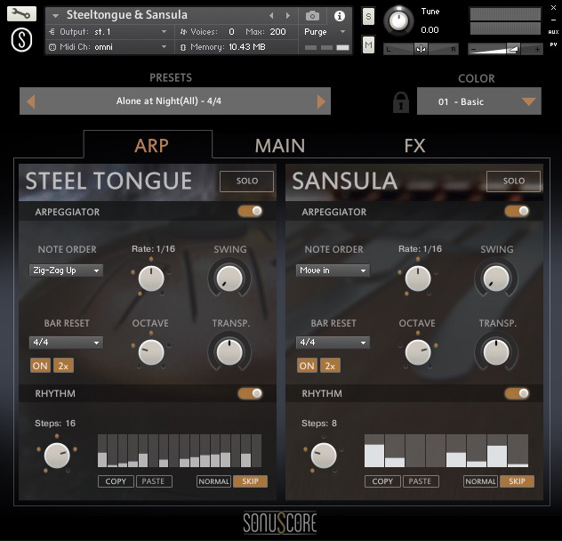Click the Sonuscore S logo icon
Screen dimensions: 562x541
coord(22,40)
